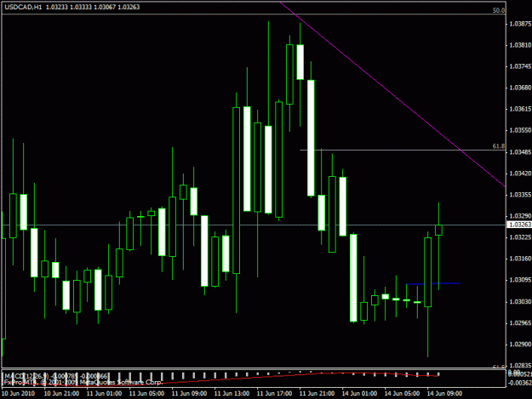Click the 1.03420 price axis label

coord(520,174)
